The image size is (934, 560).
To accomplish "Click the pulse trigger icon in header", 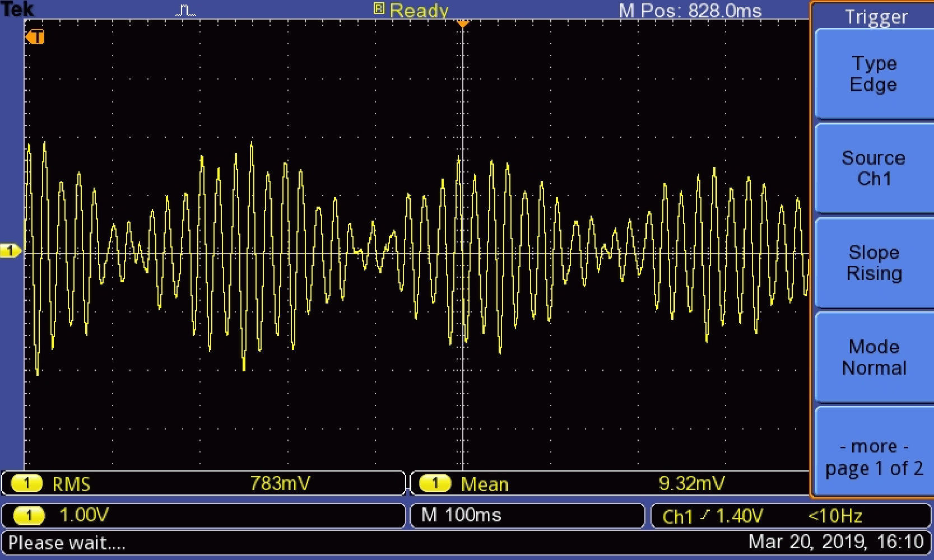I will (x=185, y=11).
